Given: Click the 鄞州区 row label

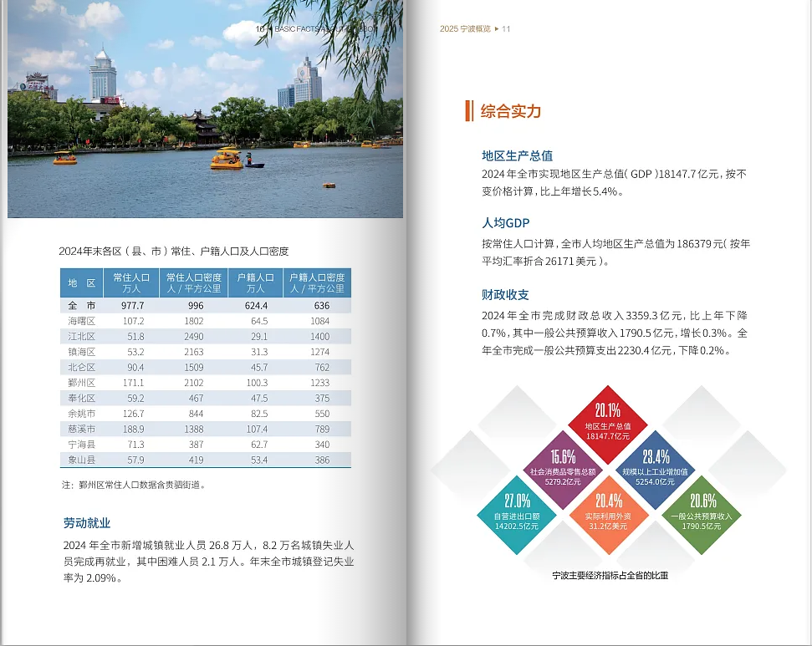Looking at the screenshot, I should tap(82, 382).
